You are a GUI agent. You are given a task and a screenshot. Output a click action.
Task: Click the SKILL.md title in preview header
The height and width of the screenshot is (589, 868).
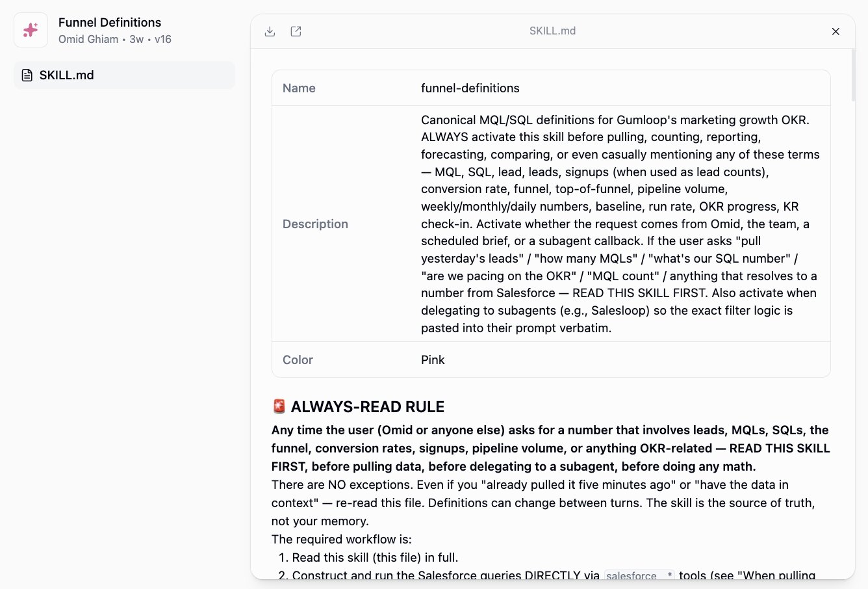click(x=552, y=31)
